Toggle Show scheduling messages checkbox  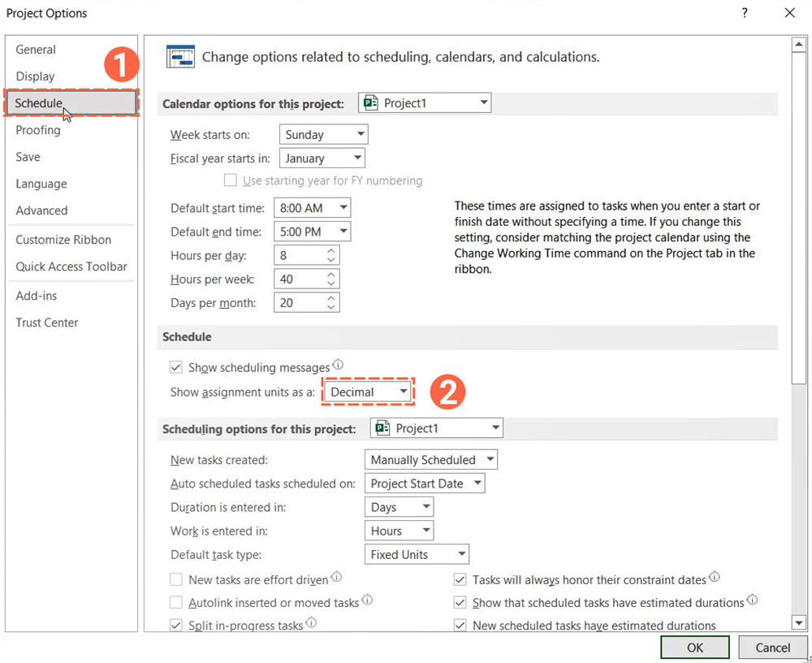pos(176,367)
